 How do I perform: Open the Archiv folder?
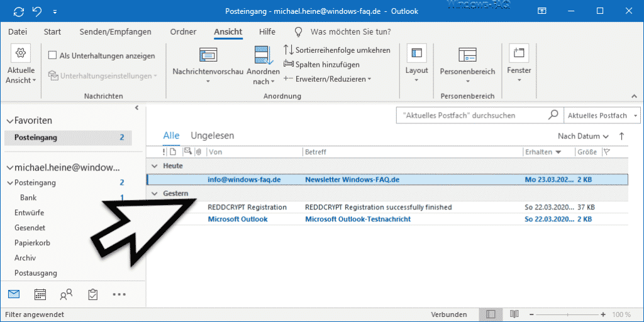(x=25, y=258)
